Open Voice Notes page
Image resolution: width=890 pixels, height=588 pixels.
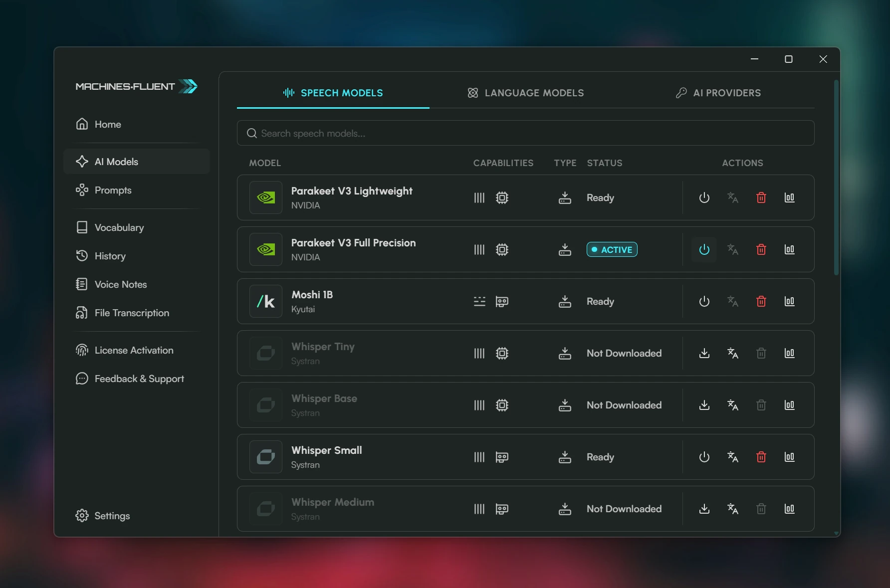pyautogui.click(x=136, y=284)
